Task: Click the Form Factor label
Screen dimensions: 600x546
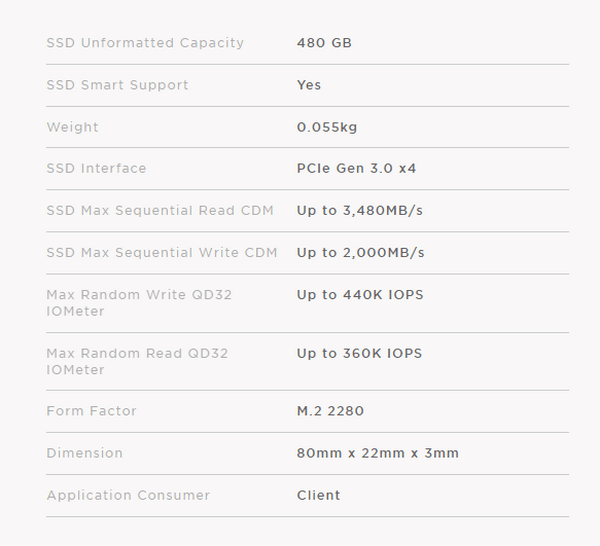Action: [91, 411]
